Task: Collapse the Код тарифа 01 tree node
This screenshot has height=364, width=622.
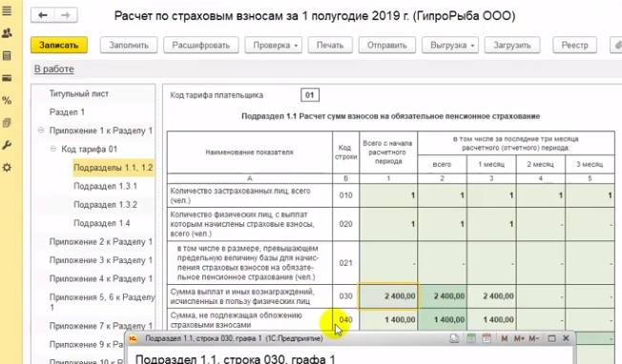Action: pos(53,149)
